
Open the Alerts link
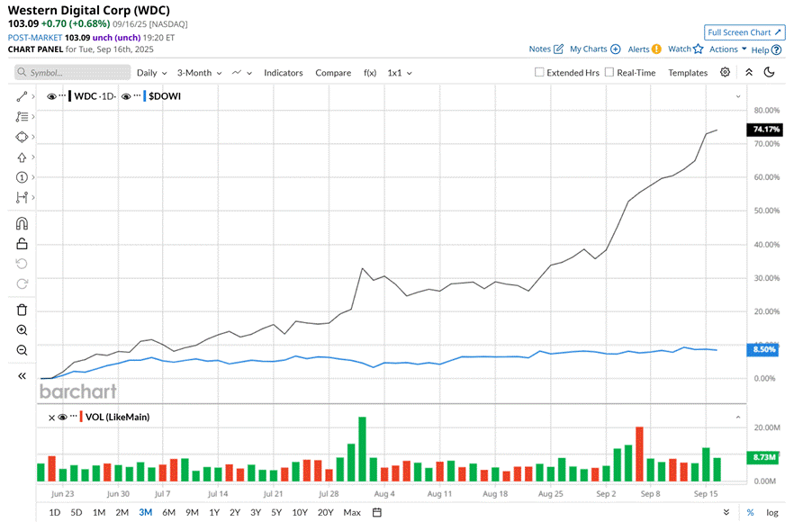[638, 49]
